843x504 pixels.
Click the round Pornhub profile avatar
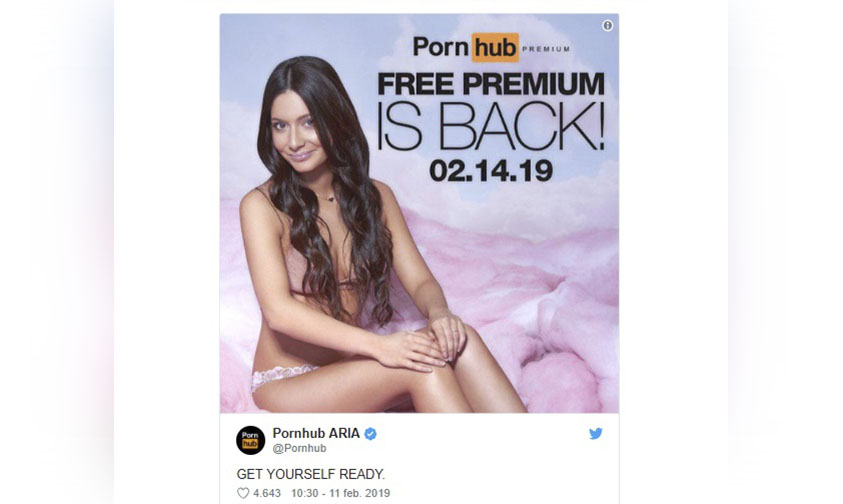(251, 440)
